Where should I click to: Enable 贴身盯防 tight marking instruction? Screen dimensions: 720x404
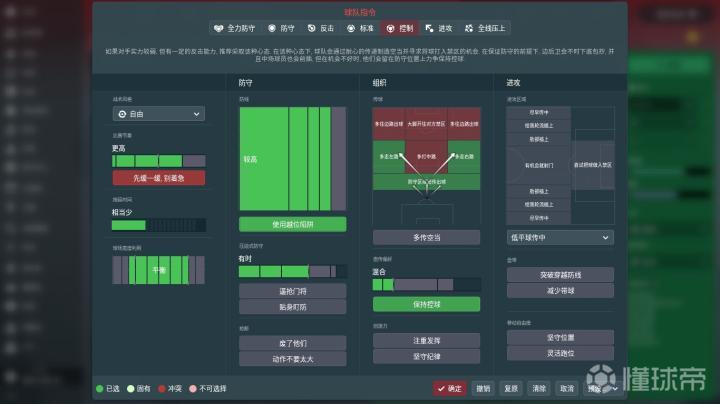pos(292,307)
